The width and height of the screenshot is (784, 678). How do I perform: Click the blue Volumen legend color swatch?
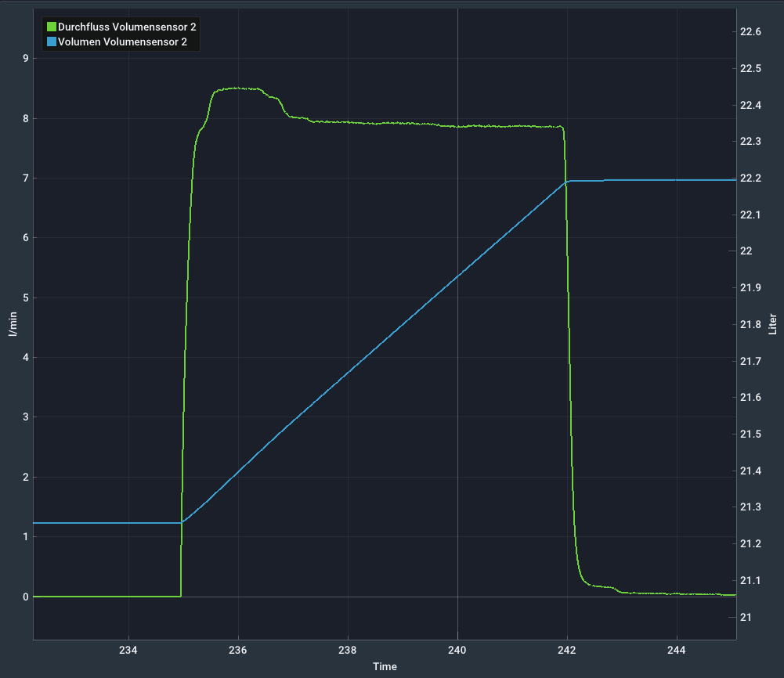pos(52,42)
